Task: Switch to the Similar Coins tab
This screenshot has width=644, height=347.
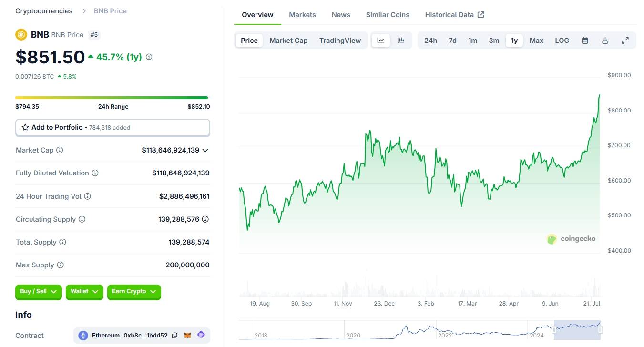Action: click(x=388, y=15)
